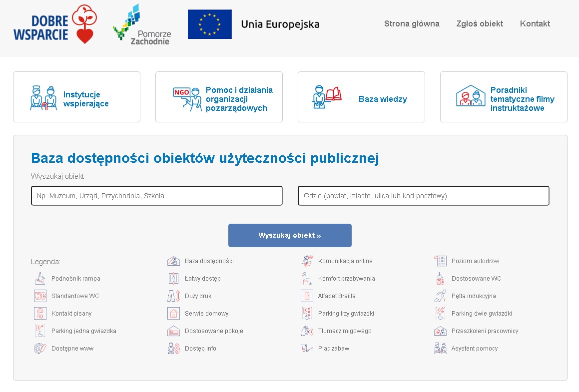The height and width of the screenshot is (392, 579).
Task: Click the Wyszukaj obiekt search button
Action: 290,235
